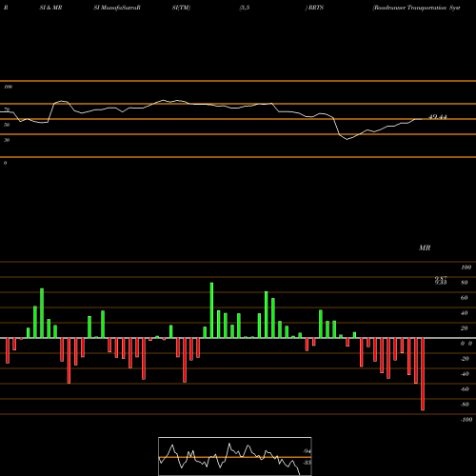Click the RRTS ticker text in header
This screenshot has width=476, height=476.
(x=316, y=8)
